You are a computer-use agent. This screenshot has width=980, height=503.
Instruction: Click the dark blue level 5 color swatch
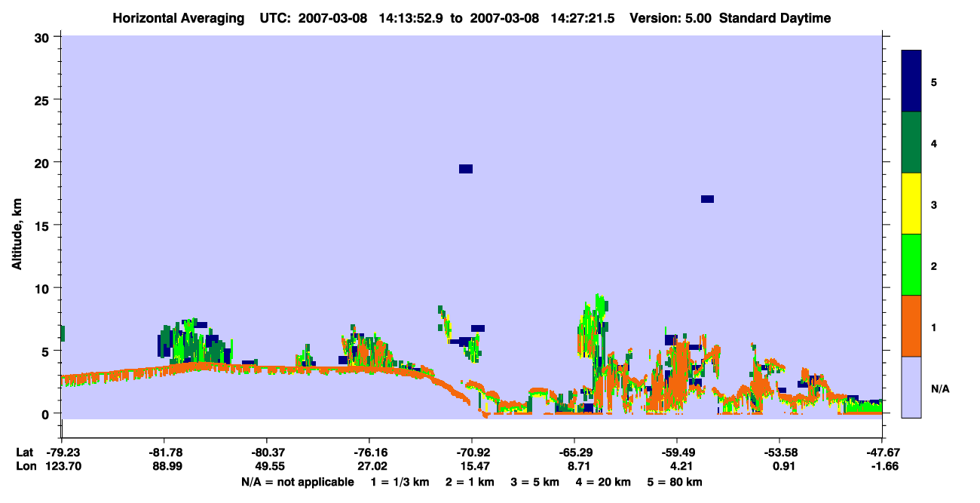click(x=911, y=81)
